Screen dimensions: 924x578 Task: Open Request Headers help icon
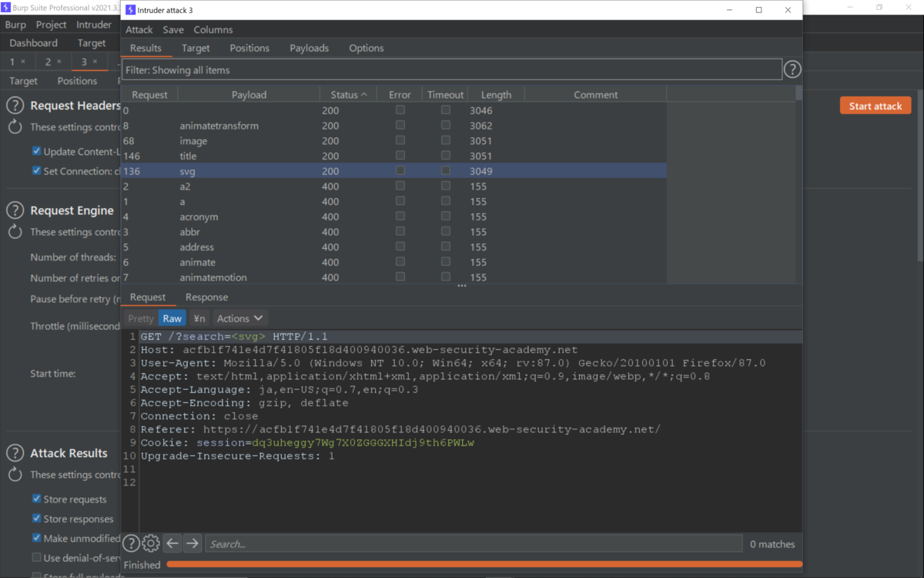coord(15,106)
